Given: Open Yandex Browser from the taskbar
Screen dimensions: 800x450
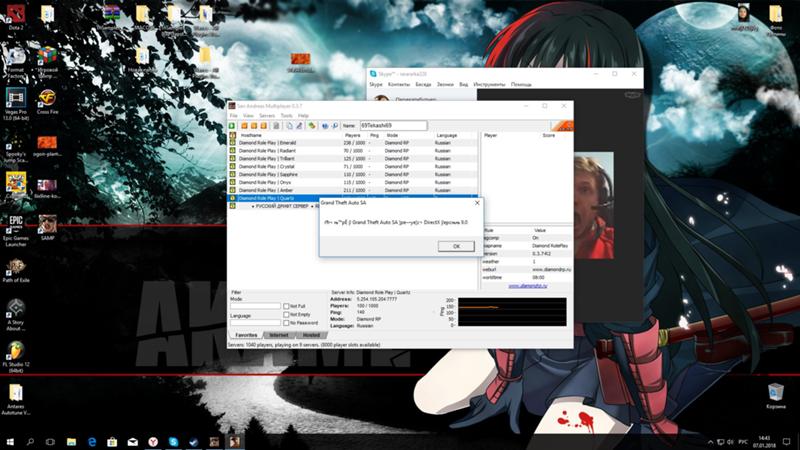Looking at the screenshot, I should [153, 442].
